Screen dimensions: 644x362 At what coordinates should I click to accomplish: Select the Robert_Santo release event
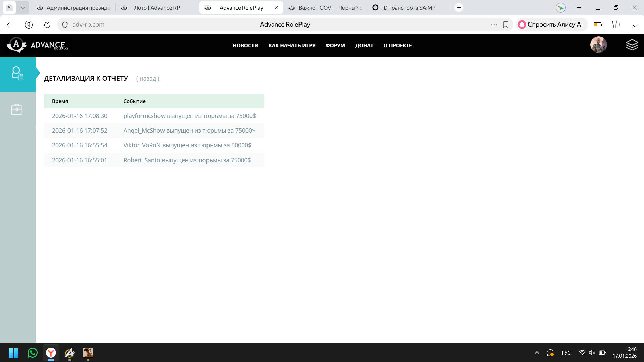coord(187,160)
